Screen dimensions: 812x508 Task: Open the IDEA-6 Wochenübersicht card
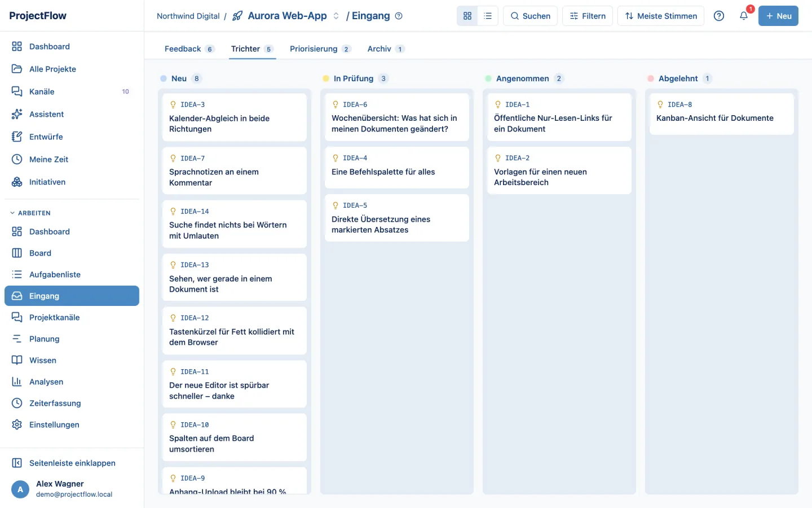(397, 117)
